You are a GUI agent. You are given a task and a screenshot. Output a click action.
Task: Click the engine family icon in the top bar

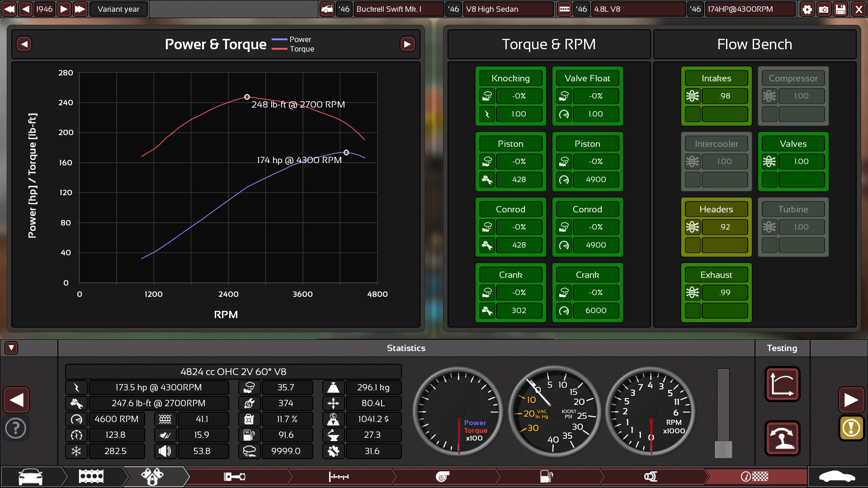point(564,9)
